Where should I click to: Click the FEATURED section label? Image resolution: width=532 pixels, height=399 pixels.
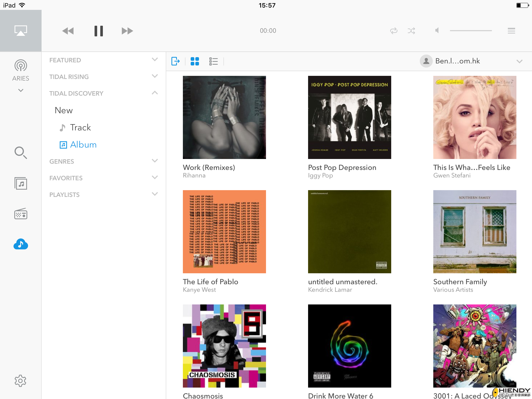65,60
